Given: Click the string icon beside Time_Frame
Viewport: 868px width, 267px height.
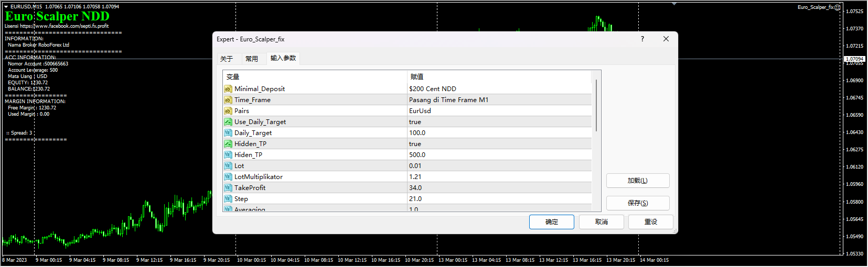Looking at the screenshot, I should coord(228,100).
